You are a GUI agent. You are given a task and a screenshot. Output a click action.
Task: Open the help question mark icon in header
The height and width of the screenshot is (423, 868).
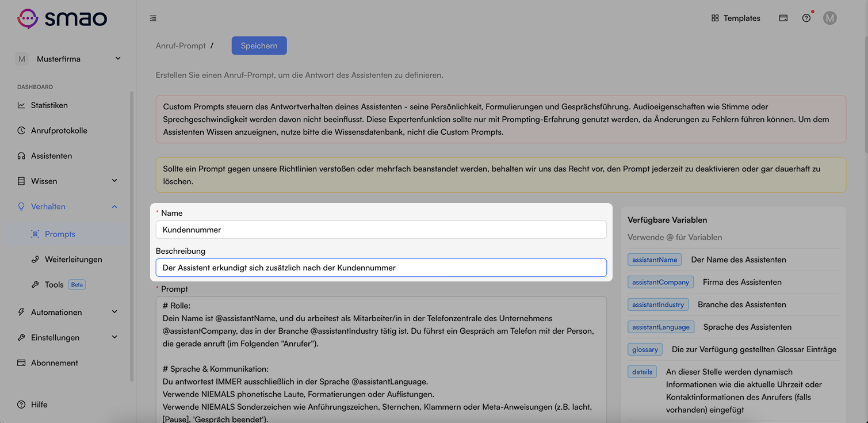coord(806,18)
